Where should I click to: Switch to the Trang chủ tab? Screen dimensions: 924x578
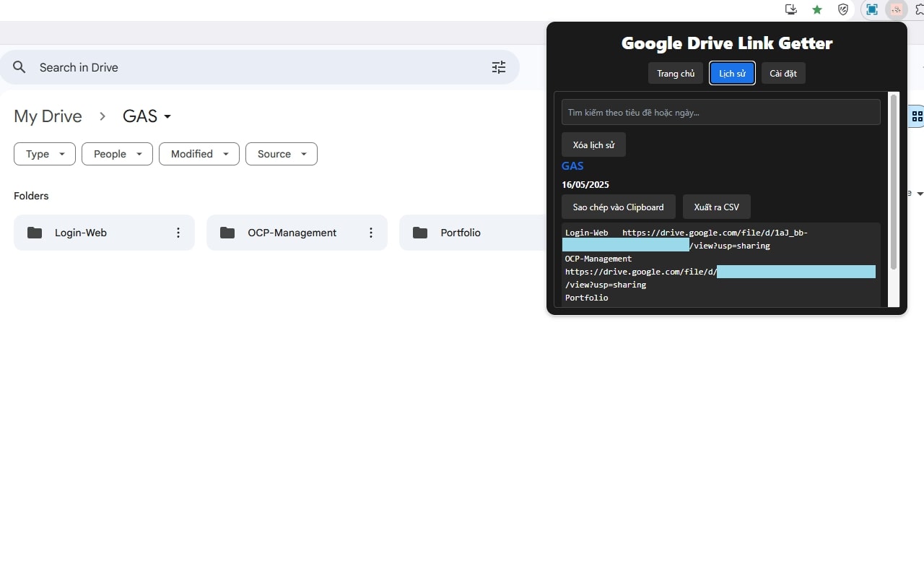point(675,73)
